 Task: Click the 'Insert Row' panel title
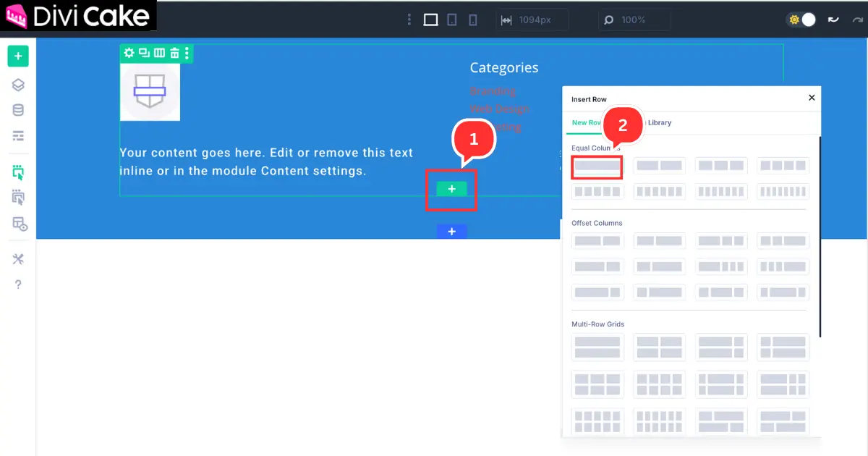coord(590,99)
